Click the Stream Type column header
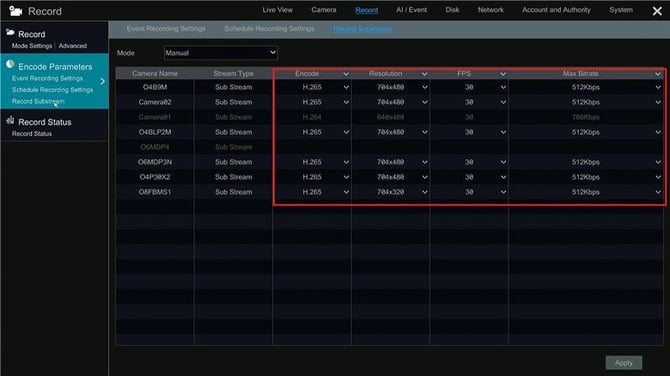Image resolution: width=670 pixels, height=376 pixels. click(x=233, y=73)
